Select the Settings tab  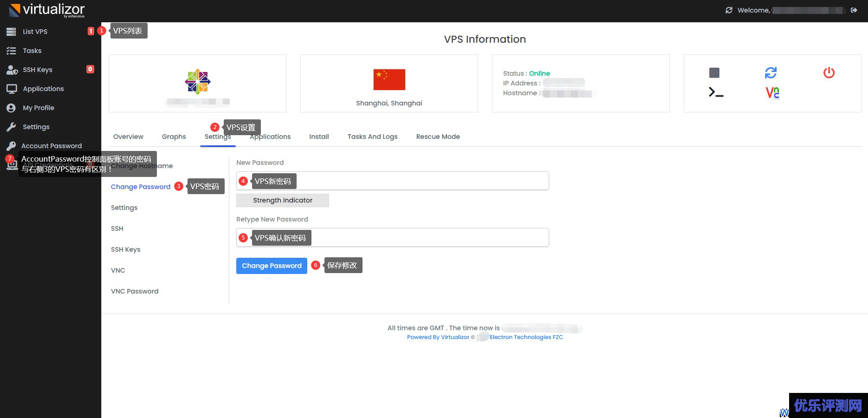click(x=218, y=137)
